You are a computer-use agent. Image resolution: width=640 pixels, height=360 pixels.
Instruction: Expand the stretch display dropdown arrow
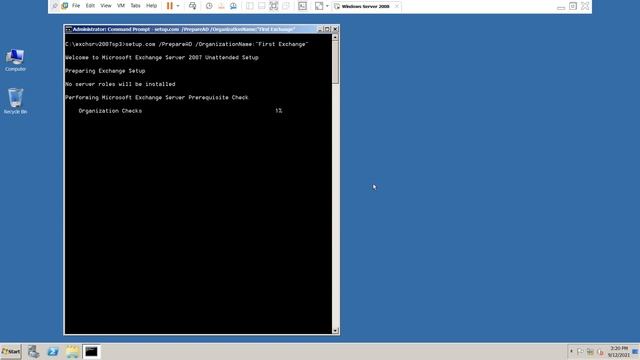tap(327, 6)
